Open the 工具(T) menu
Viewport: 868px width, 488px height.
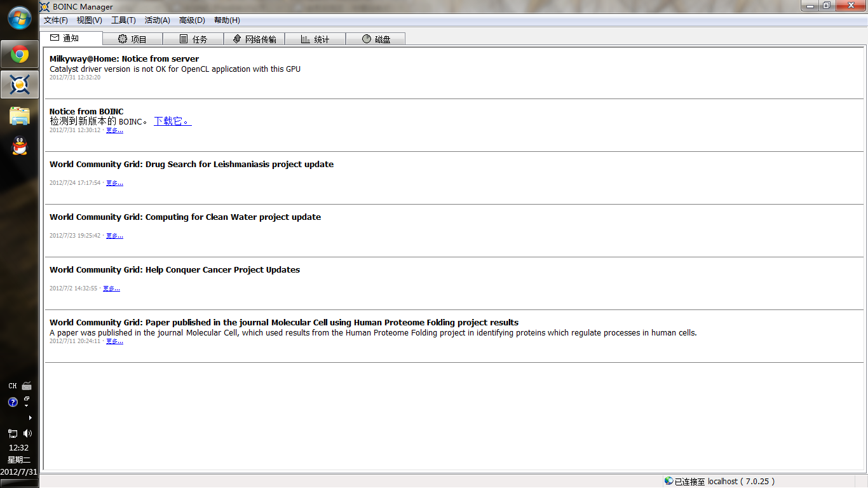coord(123,20)
